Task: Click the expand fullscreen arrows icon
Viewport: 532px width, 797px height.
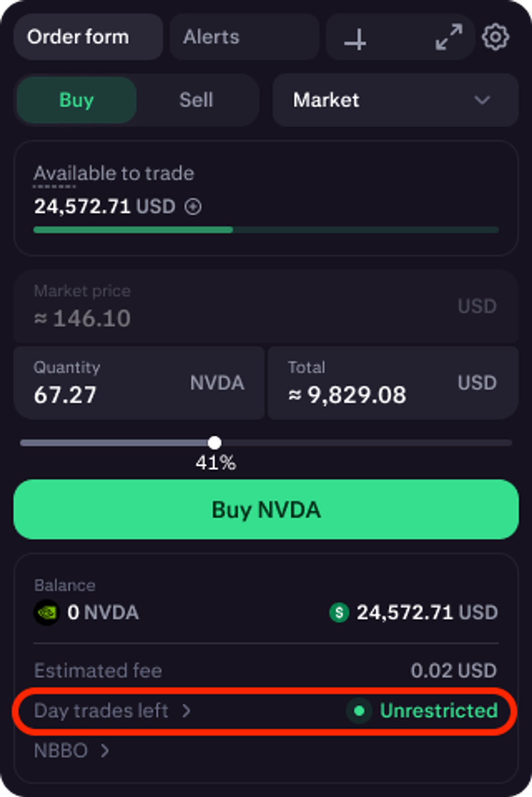Action: click(449, 37)
